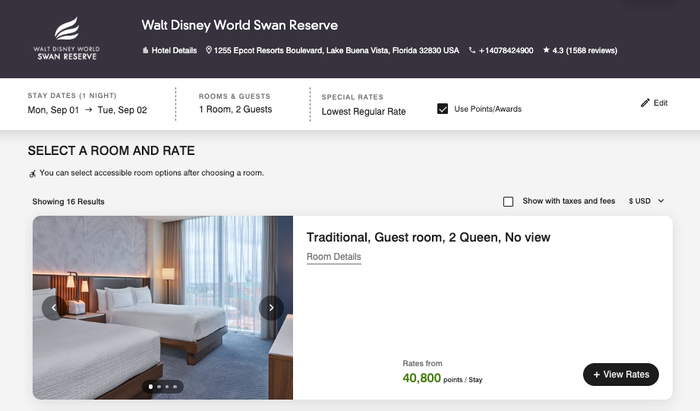The image size is (700, 411).
Task: Open the 1255 Epcot Resorts Boulevard address
Action: (336, 50)
